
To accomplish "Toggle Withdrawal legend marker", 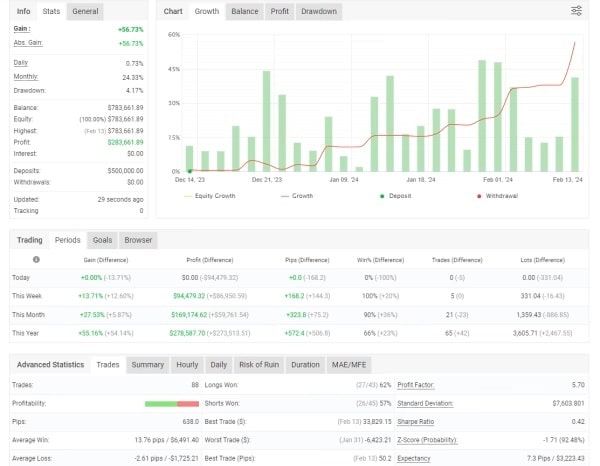I will (497, 196).
